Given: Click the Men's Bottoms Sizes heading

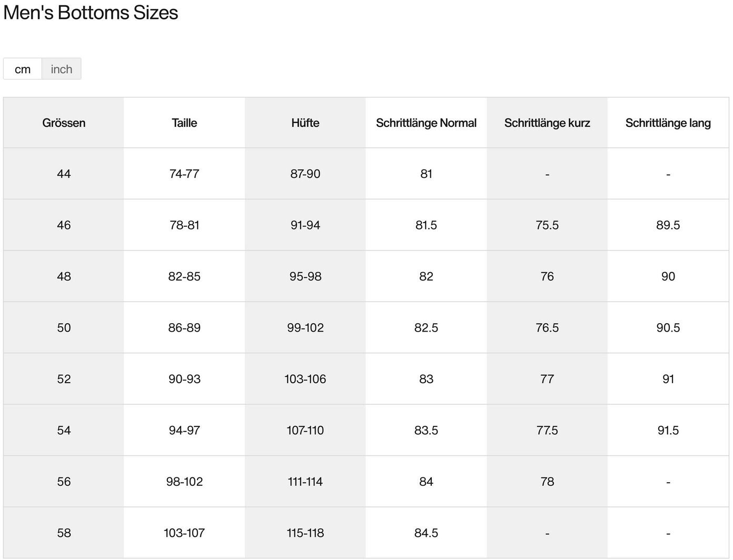Looking at the screenshot, I should (91, 13).
